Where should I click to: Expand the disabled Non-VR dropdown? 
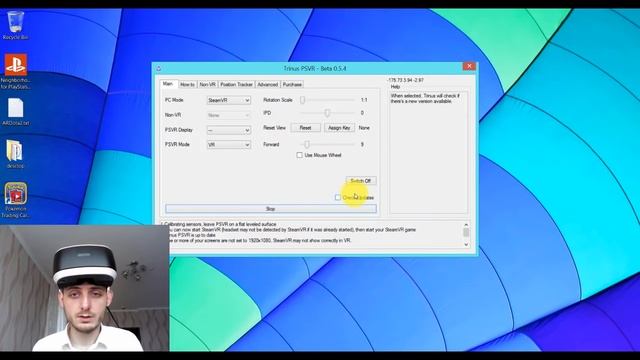[229, 116]
